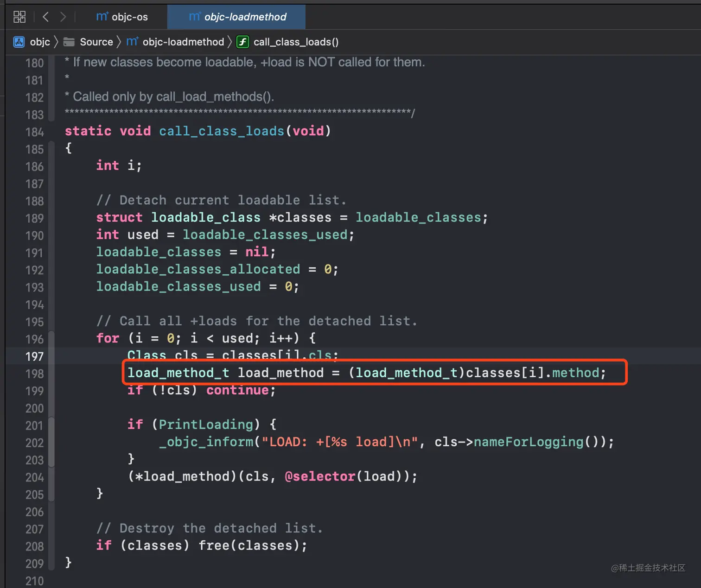
Task: Click the comment "// Call all +loads for the detached list."
Action: (257, 321)
